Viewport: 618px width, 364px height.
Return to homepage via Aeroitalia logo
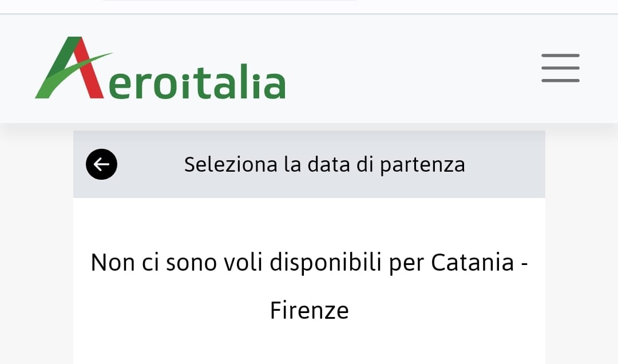[160, 69]
